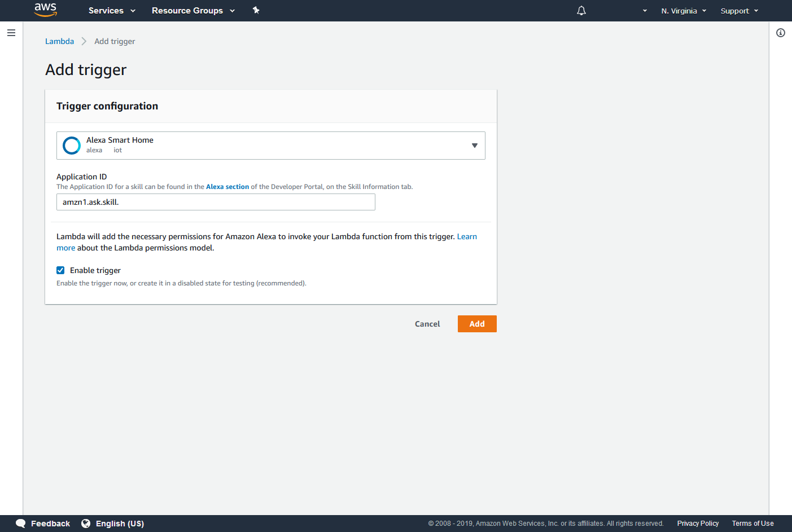Click the Enable trigger label text
The width and height of the screenshot is (792, 532).
click(95, 270)
